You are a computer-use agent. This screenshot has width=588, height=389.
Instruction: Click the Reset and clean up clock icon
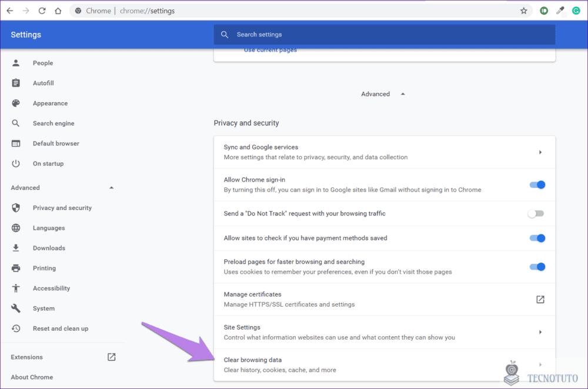[16, 328]
